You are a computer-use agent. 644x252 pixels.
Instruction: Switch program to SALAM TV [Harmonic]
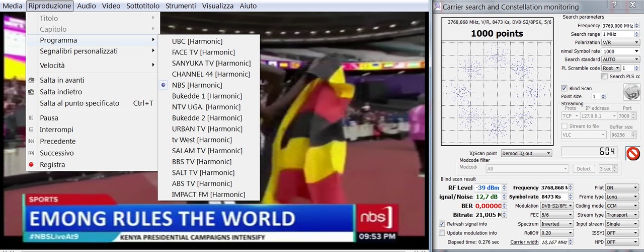(209, 151)
